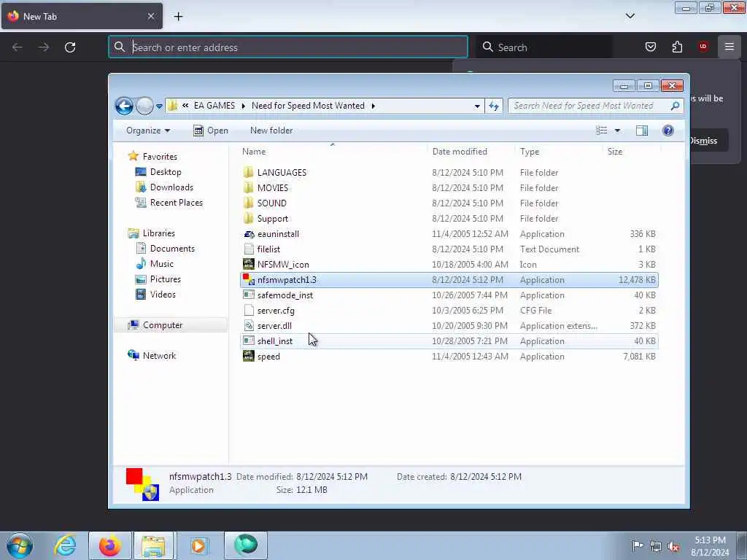This screenshot has height=560, width=747.
Task: Close the New Tab in Firefox
Action: [150, 16]
